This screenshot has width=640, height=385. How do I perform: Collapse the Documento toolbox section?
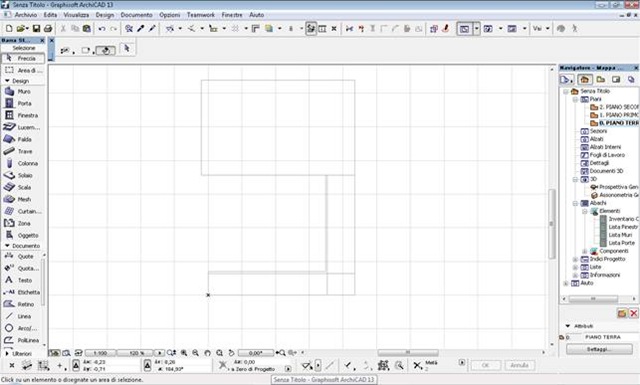(x=7, y=246)
